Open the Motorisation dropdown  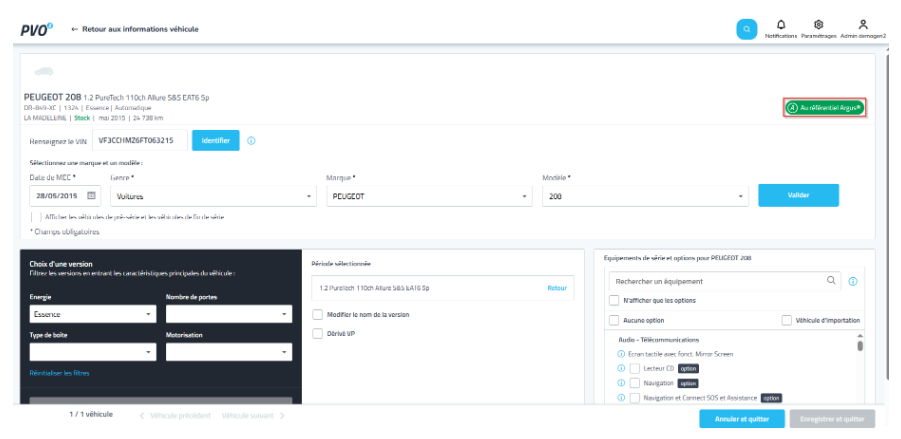(x=229, y=352)
